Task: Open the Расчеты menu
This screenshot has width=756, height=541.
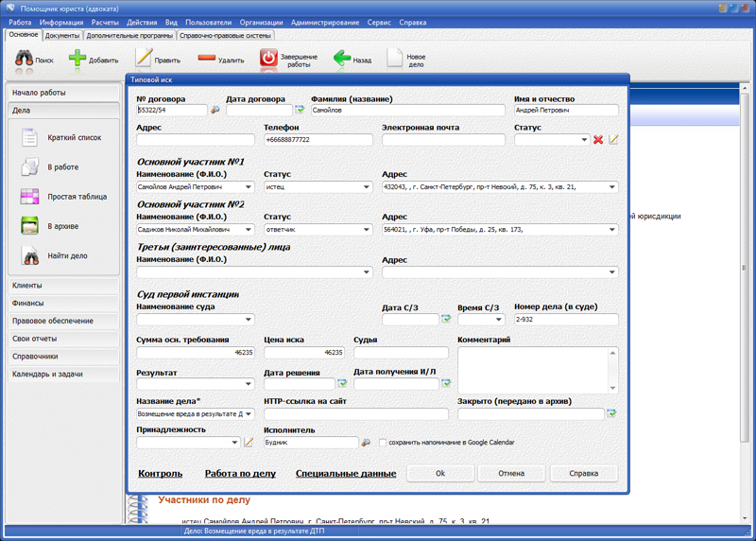Action: [x=105, y=22]
